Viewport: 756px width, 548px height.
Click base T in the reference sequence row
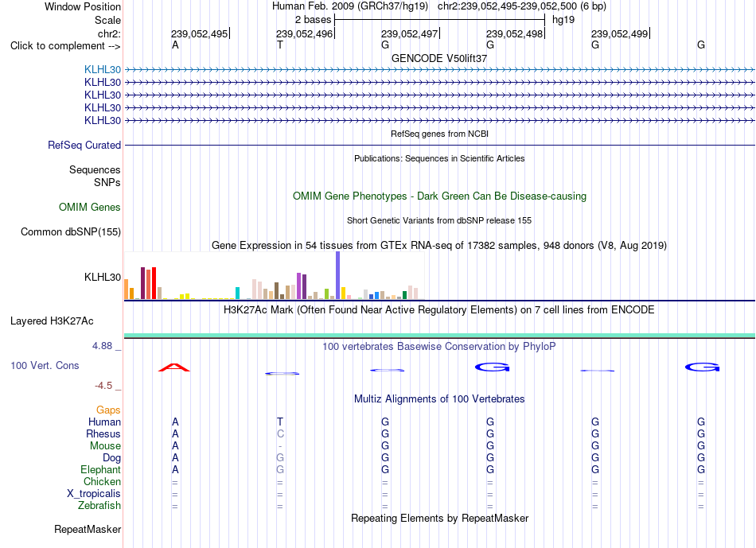[x=280, y=45]
